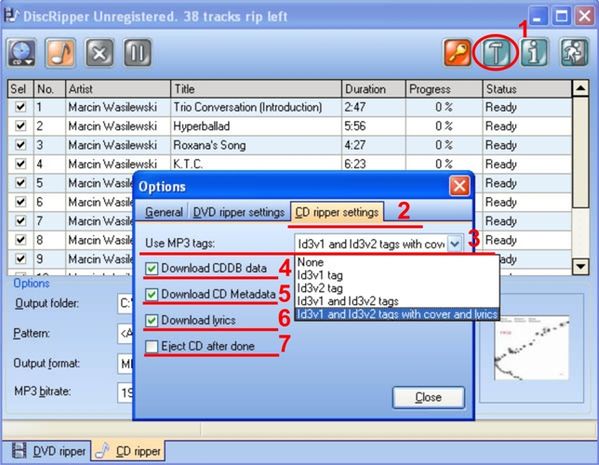Choose Id3v1 tag option

click(x=397, y=275)
